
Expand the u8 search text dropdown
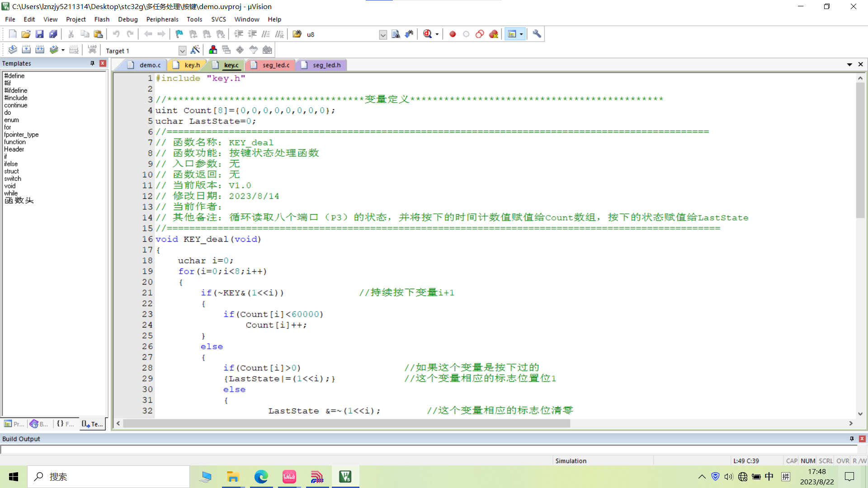(x=383, y=35)
